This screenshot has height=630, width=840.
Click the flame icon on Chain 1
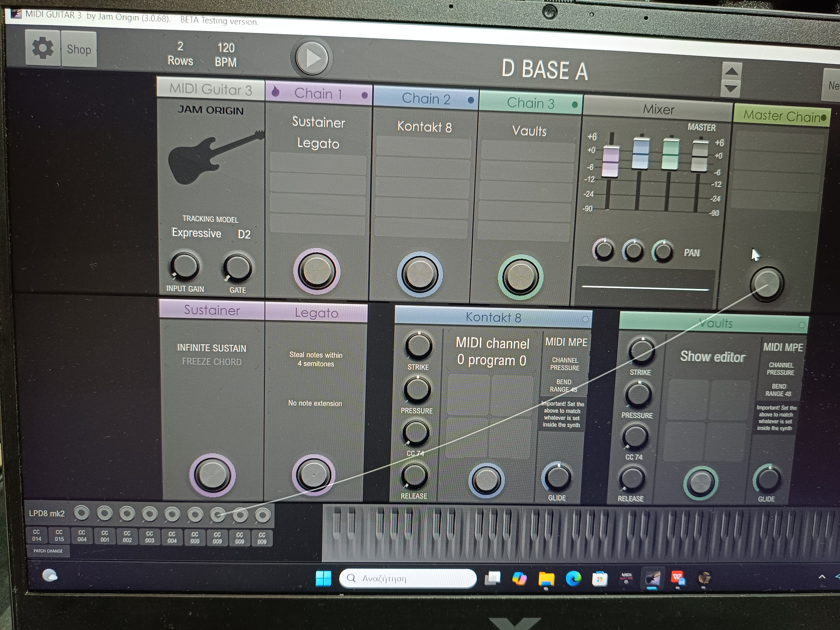click(x=275, y=91)
